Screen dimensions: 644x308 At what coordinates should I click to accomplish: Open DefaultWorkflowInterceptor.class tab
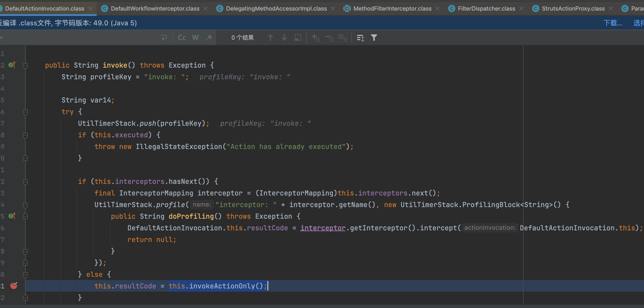click(155, 8)
